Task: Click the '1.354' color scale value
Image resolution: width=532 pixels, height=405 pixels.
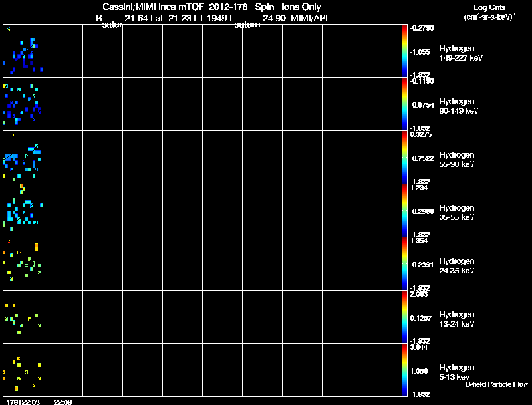Action: pyautogui.click(x=419, y=241)
